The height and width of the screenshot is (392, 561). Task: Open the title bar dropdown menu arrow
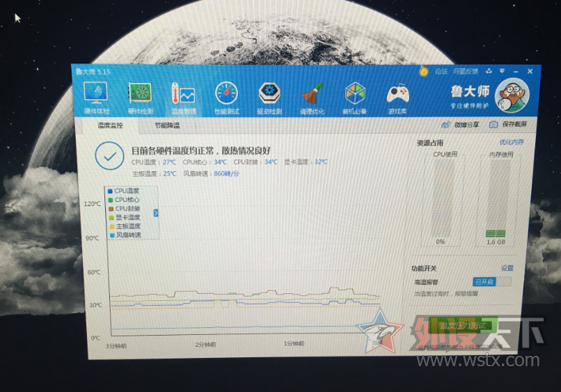pos(502,71)
